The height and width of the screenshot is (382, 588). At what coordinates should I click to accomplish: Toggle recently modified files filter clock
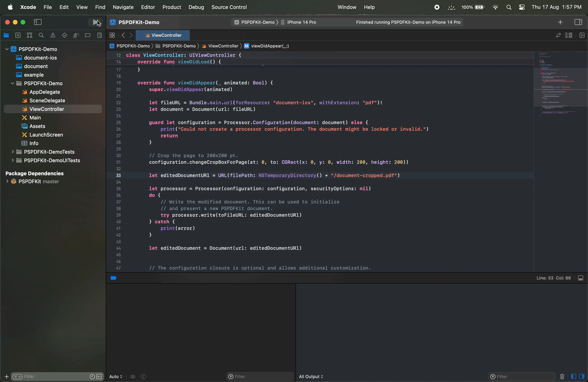point(92,377)
